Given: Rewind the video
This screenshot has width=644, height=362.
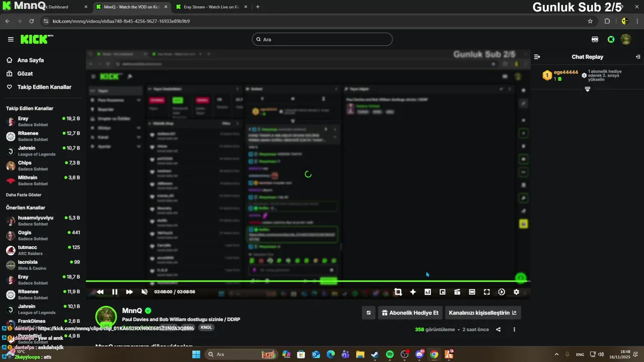Looking at the screenshot, I should click(100, 292).
